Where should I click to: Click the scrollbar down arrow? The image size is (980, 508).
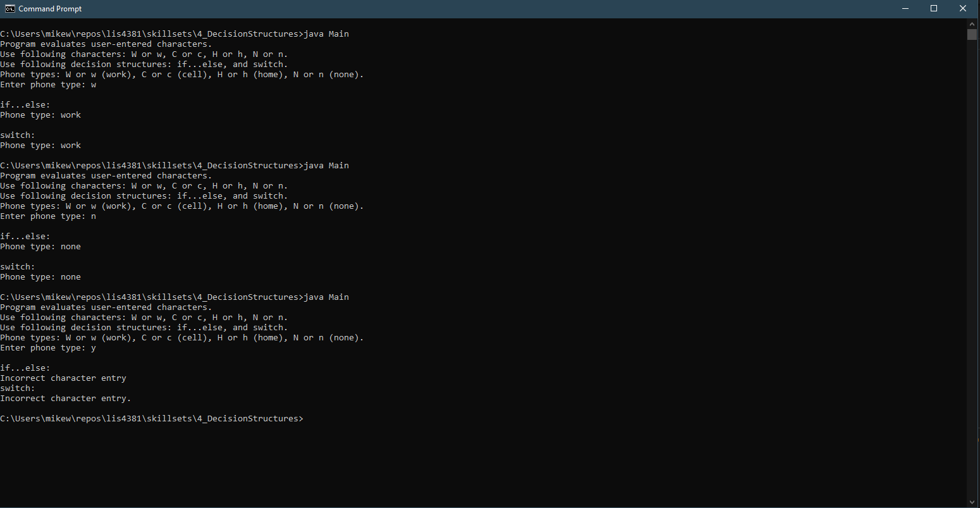point(972,502)
